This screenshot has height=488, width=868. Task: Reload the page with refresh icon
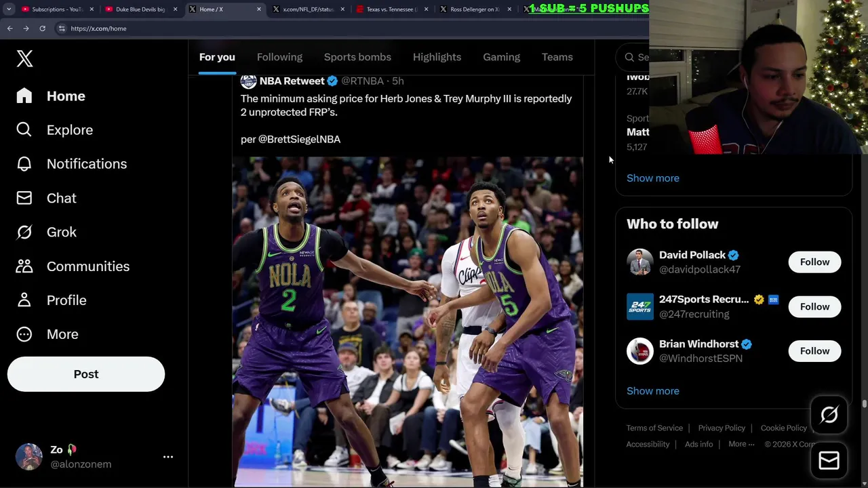[x=42, y=28]
